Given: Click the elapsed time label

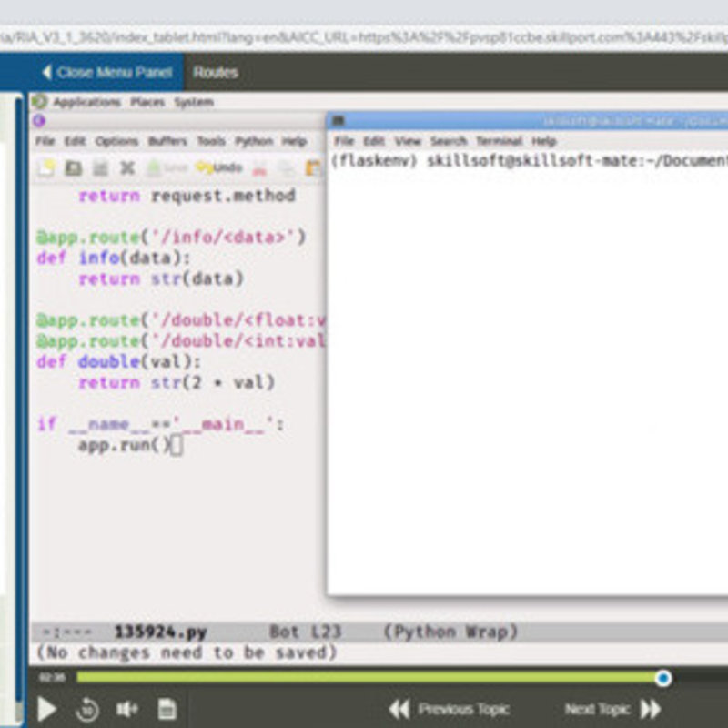Looking at the screenshot, I should pos(52,678).
